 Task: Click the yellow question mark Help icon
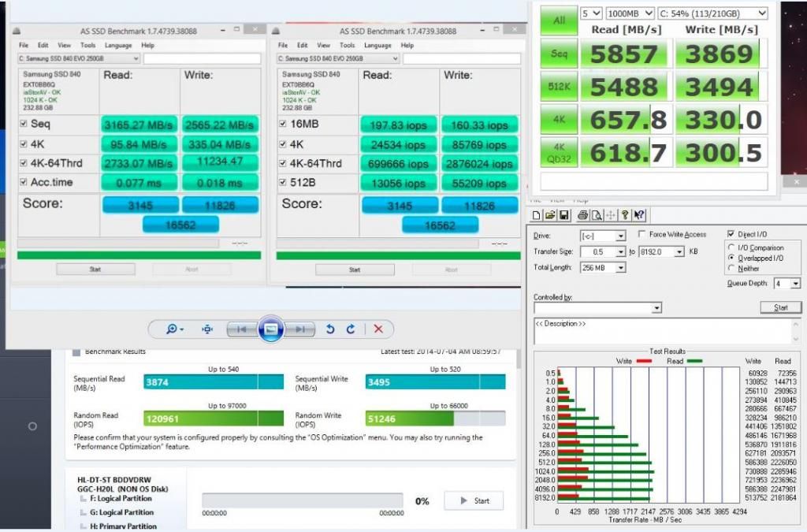(625, 215)
